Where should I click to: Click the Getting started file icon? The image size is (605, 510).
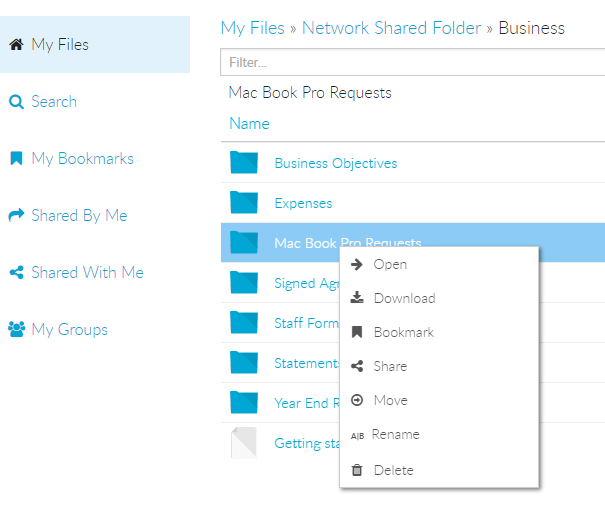[x=244, y=442]
